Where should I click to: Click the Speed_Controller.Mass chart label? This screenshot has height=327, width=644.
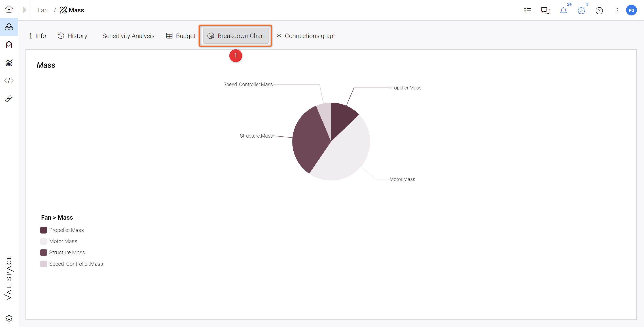click(248, 84)
